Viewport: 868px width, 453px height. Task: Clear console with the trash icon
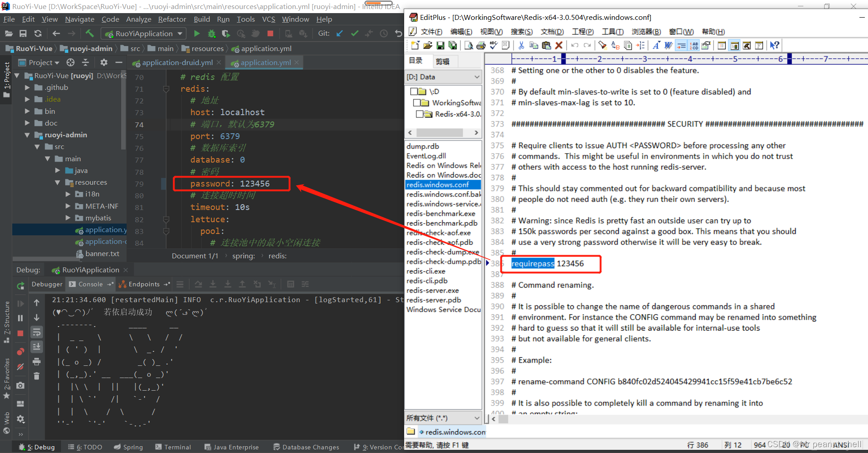pyautogui.click(x=37, y=376)
